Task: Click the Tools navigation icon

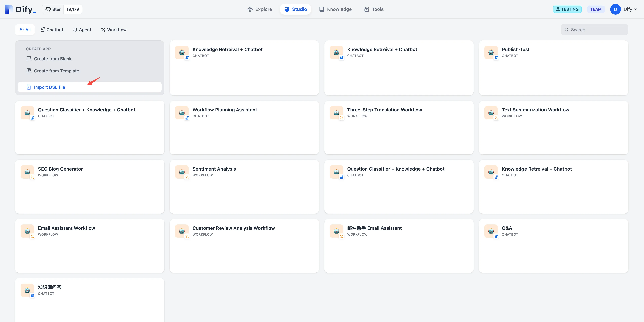Action: click(366, 9)
